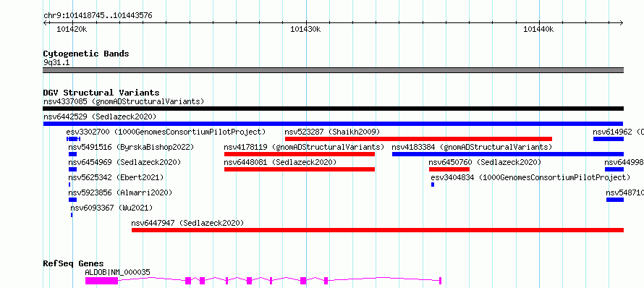This screenshot has width=644, height=288.
Task: Click the 101420k ruler label
Action: pos(72,29)
